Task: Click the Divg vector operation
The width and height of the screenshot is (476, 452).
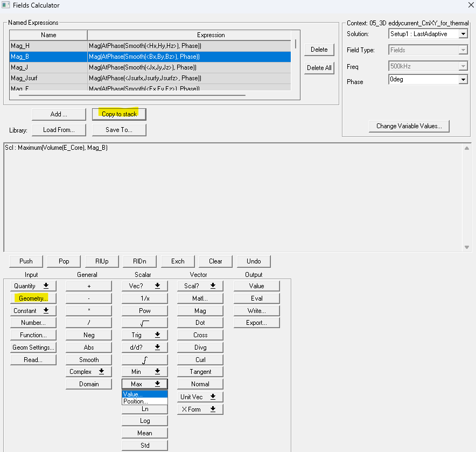Action: click(x=199, y=347)
